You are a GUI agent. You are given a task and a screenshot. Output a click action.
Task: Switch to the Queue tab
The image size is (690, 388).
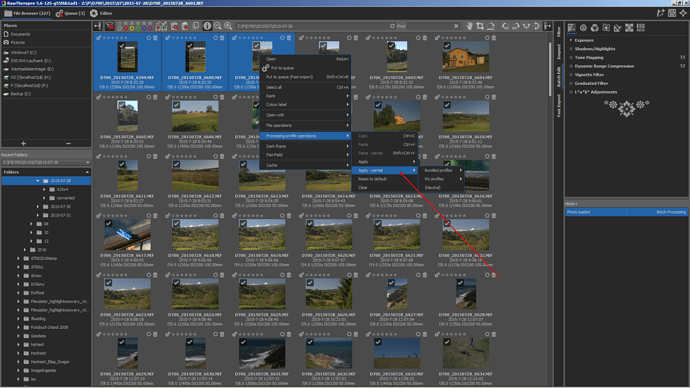pyautogui.click(x=70, y=13)
